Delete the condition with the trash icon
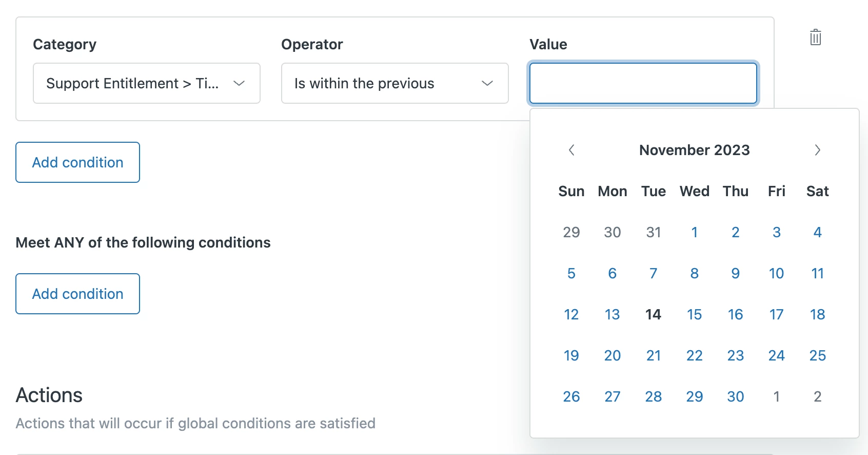Screen dimensions: 868x455 pos(815,37)
